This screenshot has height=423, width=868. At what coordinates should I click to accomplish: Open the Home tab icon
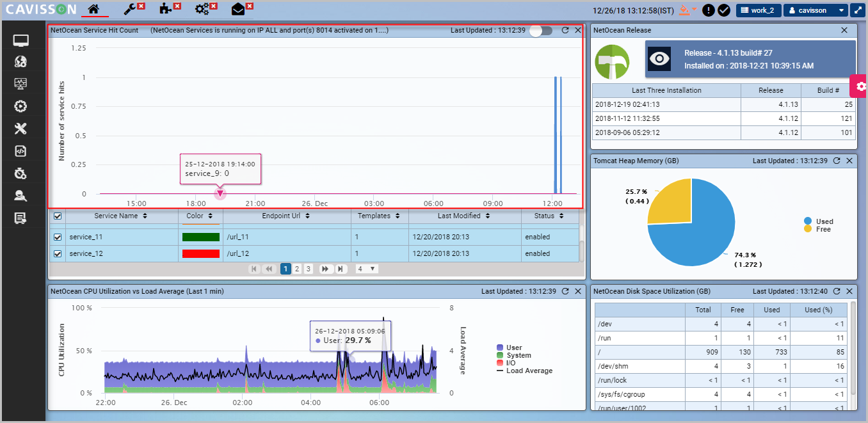94,9
